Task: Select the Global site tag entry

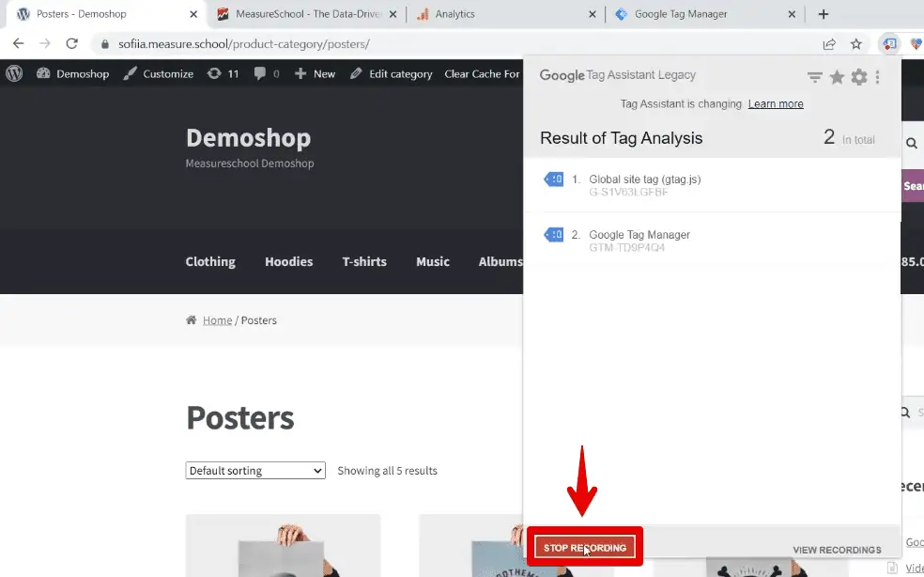Action: 644,179
